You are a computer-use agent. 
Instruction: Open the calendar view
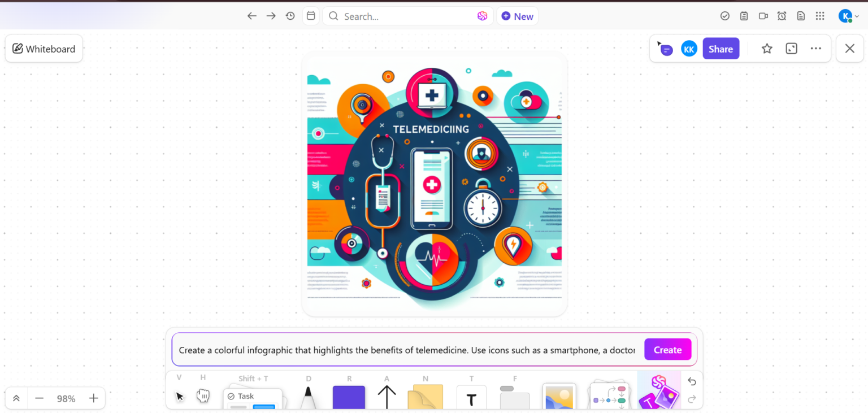[311, 16]
